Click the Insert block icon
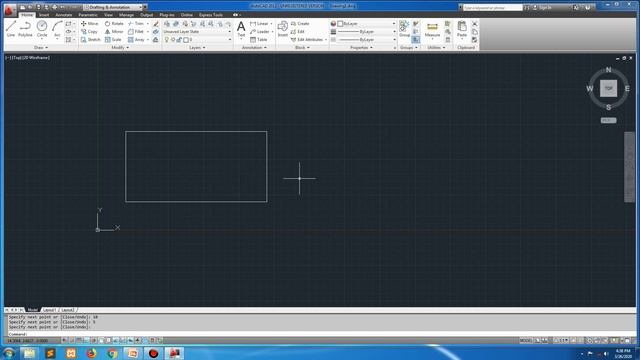This screenshot has height=360, width=640. (x=282, y=29)
